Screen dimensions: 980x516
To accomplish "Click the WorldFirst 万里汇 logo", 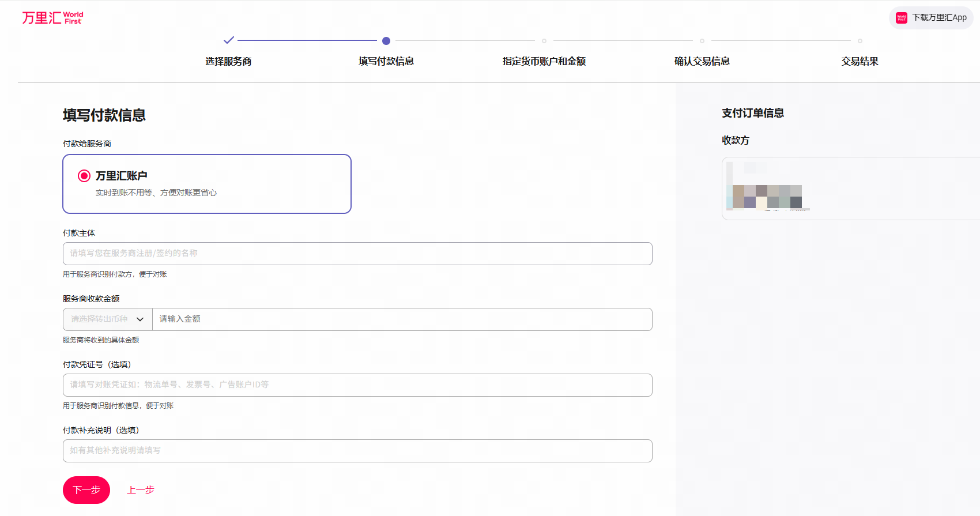I will (x=52, y=18).
